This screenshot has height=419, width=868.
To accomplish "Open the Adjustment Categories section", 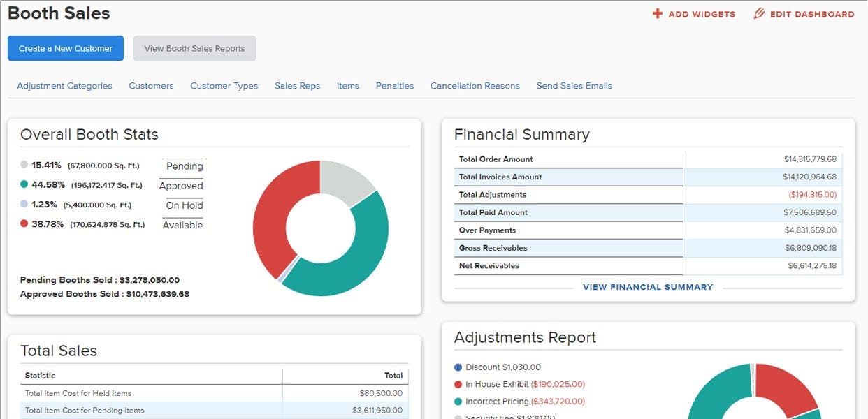I will [x=64, y=85].
